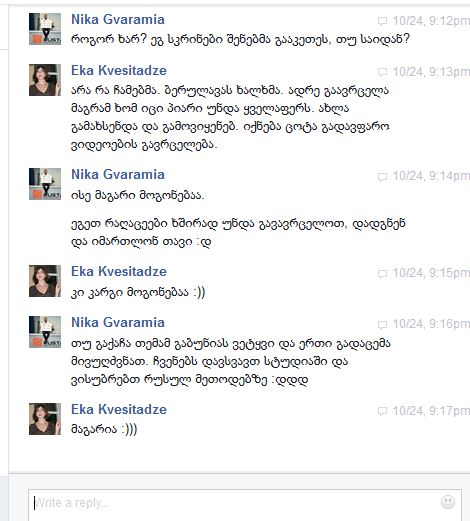Click the message icon beside 9:12pm timestamp
Image resolution: width=470 pixels, height=521 pixels.
click(x=382, y=21)
